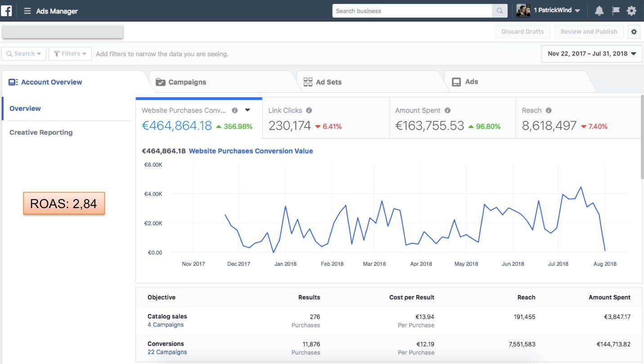This screenshot has width=644, height=364.
Task: Click the flag icon in top bar
Action: pos(616,11)
